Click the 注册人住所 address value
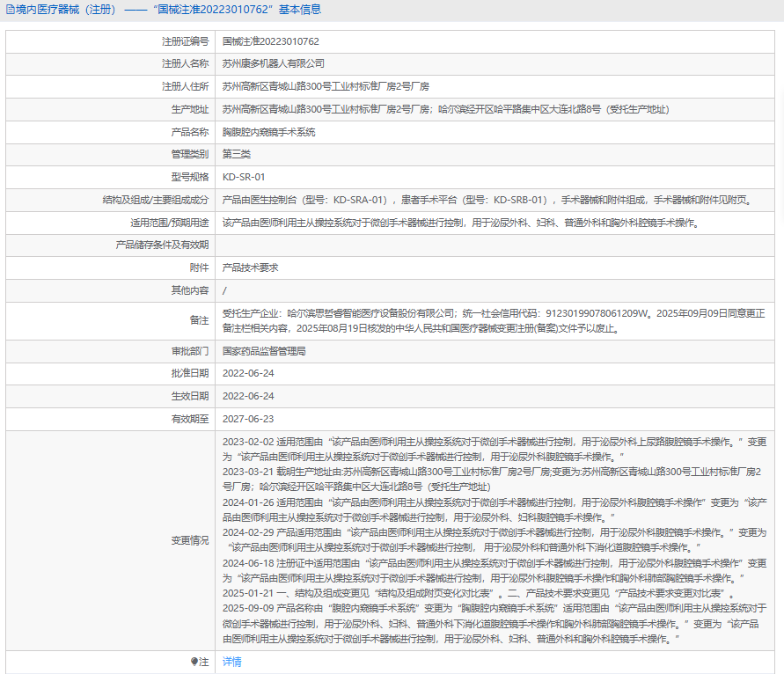This screenshot has width=784, height=674. click(326, 86)
